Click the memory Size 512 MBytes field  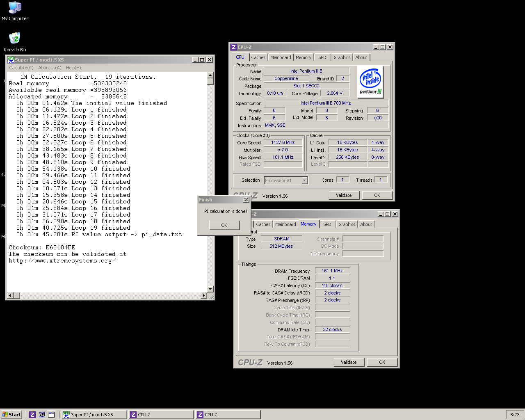281,246
